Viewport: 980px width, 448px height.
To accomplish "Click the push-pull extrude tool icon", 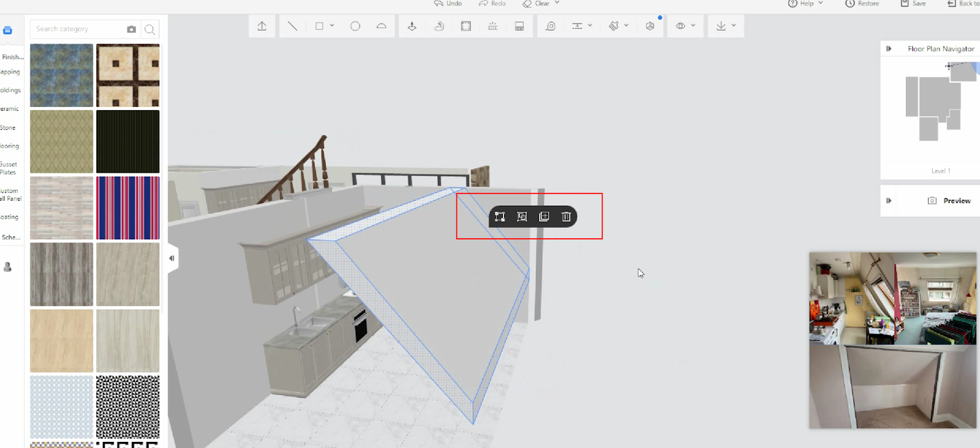I will pyautogui.click(x=412, y=26).
